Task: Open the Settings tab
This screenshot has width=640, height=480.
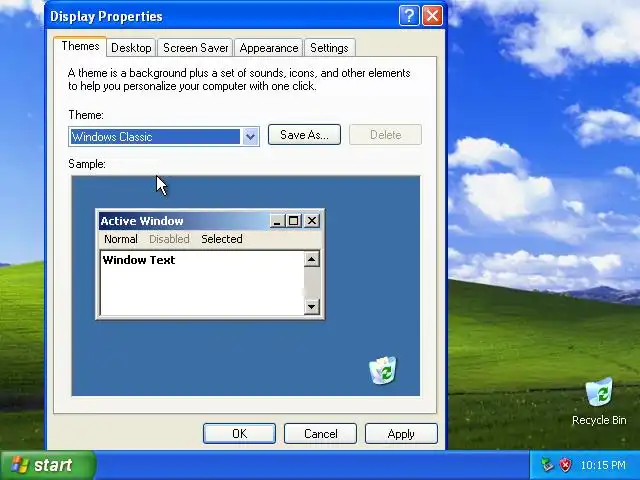Action: click(329, 48)
